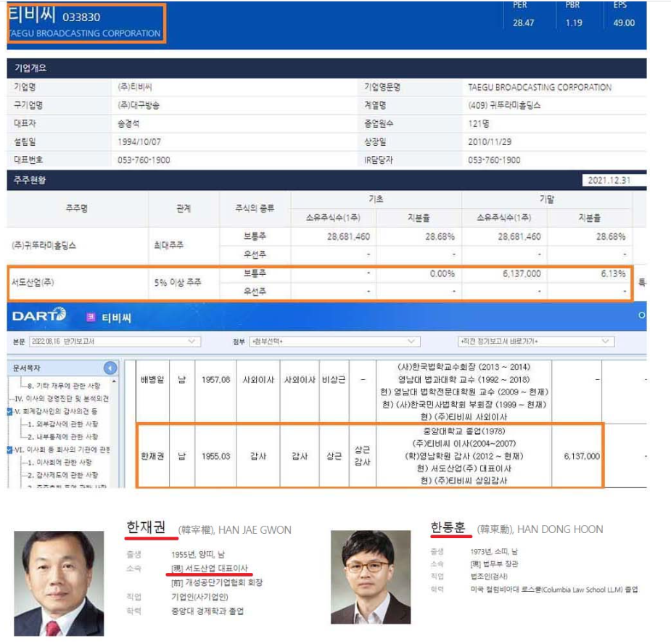Collapse the 문서목차 panel with blue arrow

110,368
